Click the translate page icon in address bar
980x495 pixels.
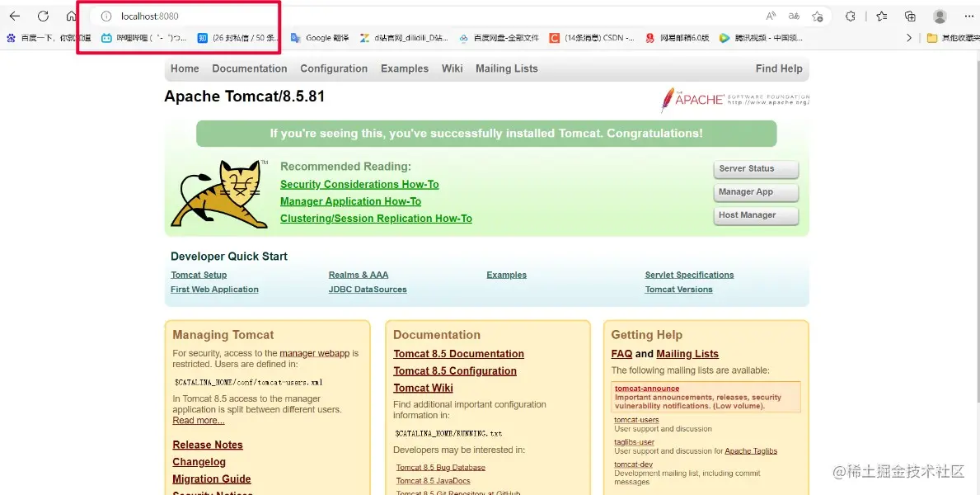tap(794, 16)
